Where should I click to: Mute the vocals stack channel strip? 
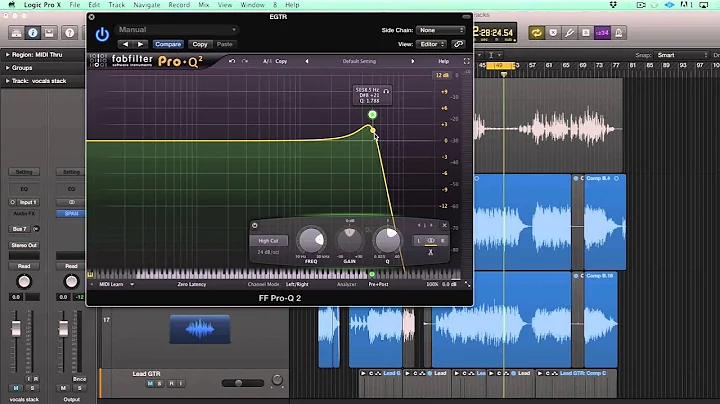coord(16,388)
